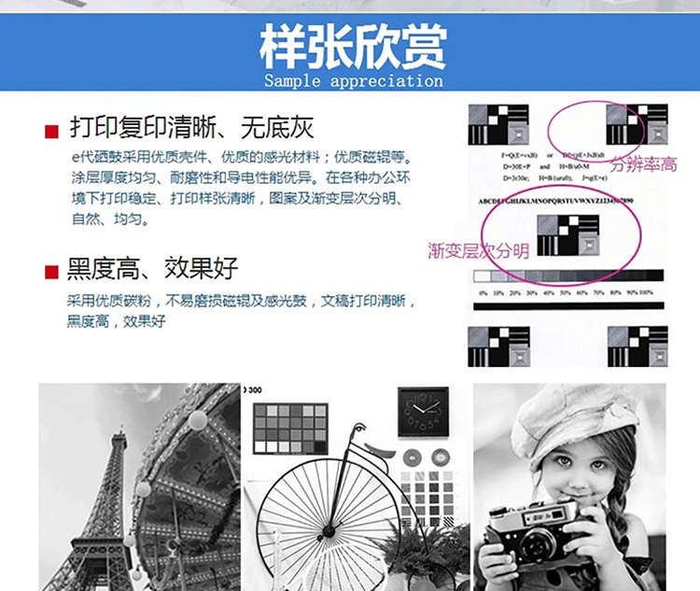Click the grayscale percentage gradient bar

[568, 275]
